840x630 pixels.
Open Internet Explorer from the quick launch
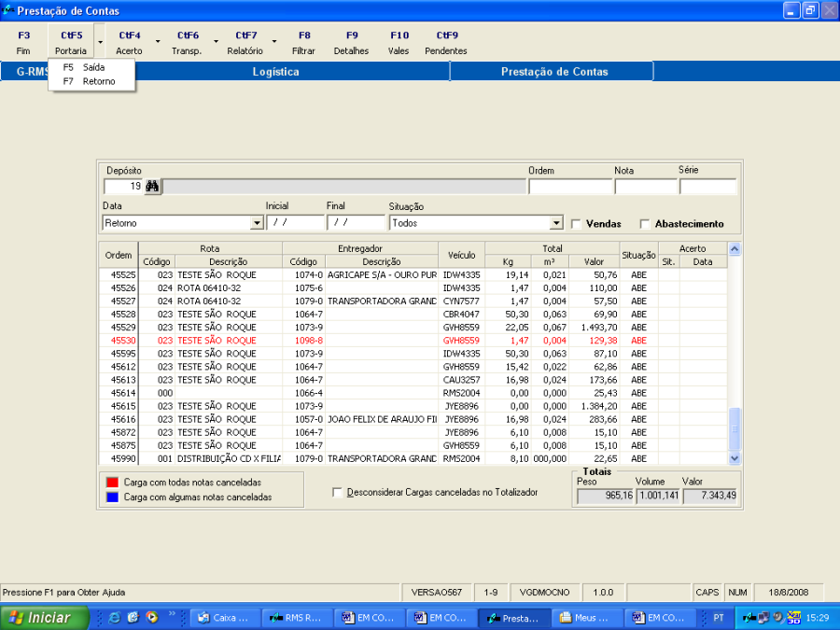(114, 618)
